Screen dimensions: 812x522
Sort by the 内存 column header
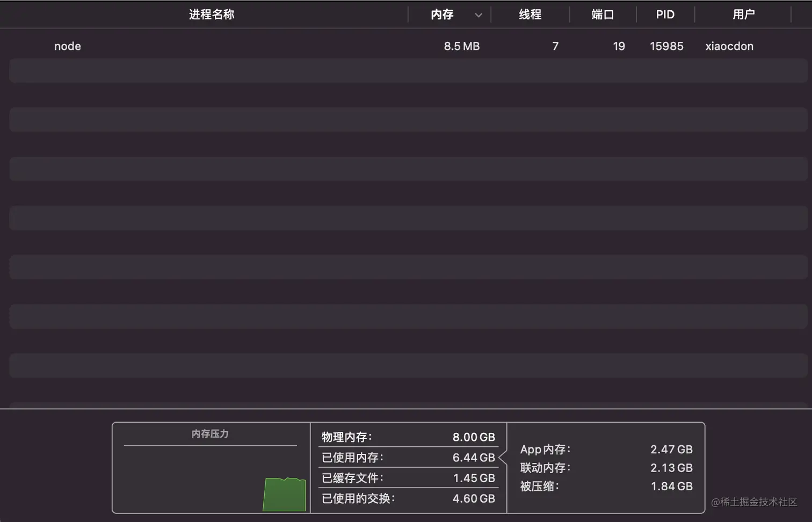tap(442, 15)
